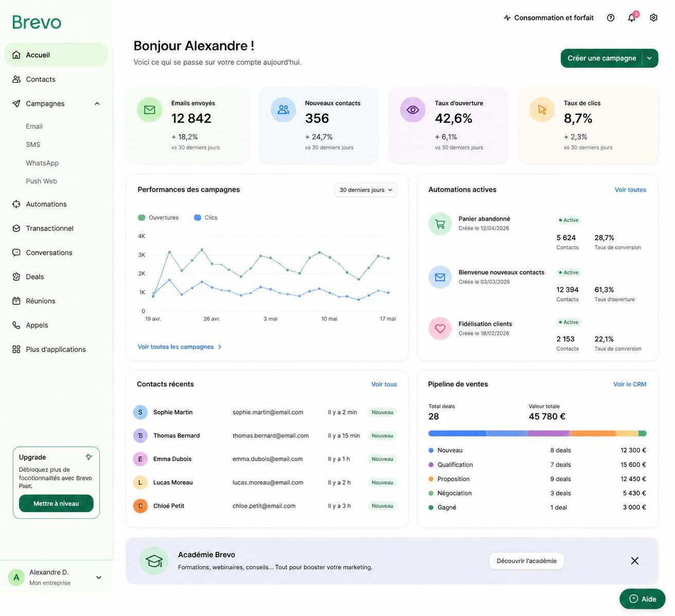Open the Email campaigns submenu item
The image size is (675, 616).
click(x=34, y=126)
